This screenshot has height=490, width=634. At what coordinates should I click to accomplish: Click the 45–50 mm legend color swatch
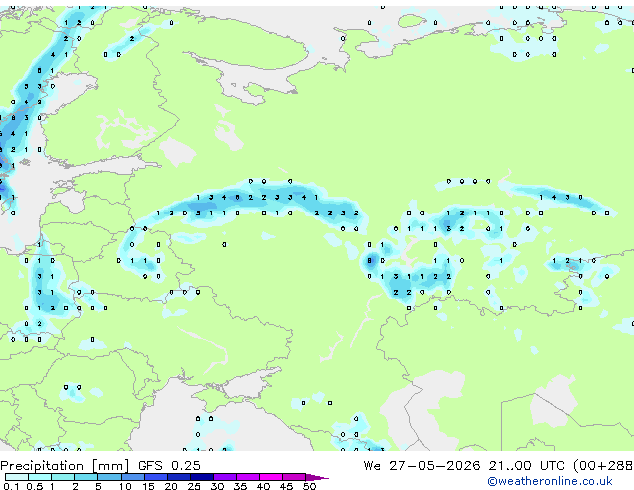point(294,477)
